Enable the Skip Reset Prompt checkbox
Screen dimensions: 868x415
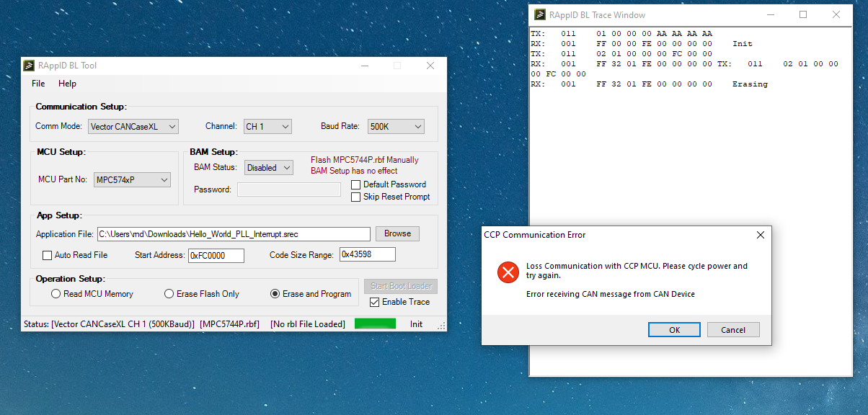click(x=355, y=197)
